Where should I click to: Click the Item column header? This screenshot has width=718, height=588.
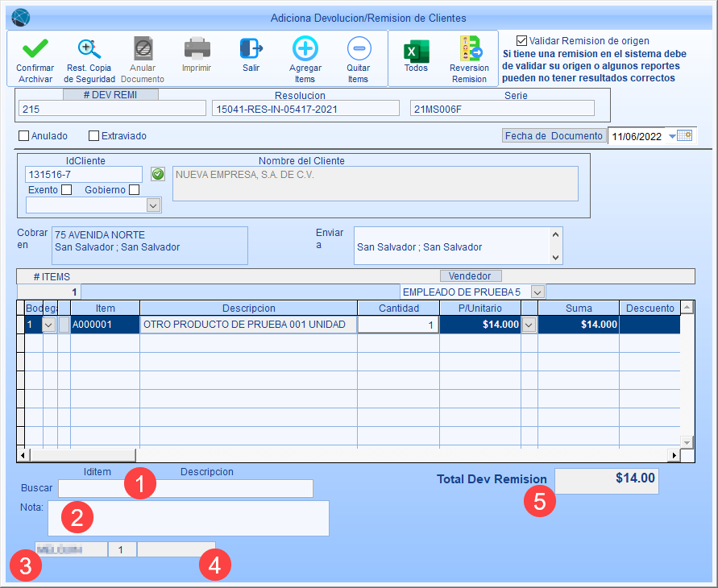(106, 308)
